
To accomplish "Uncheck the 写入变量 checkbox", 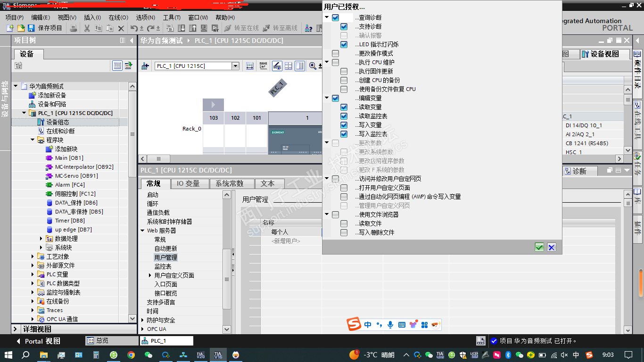I will 344,125.
